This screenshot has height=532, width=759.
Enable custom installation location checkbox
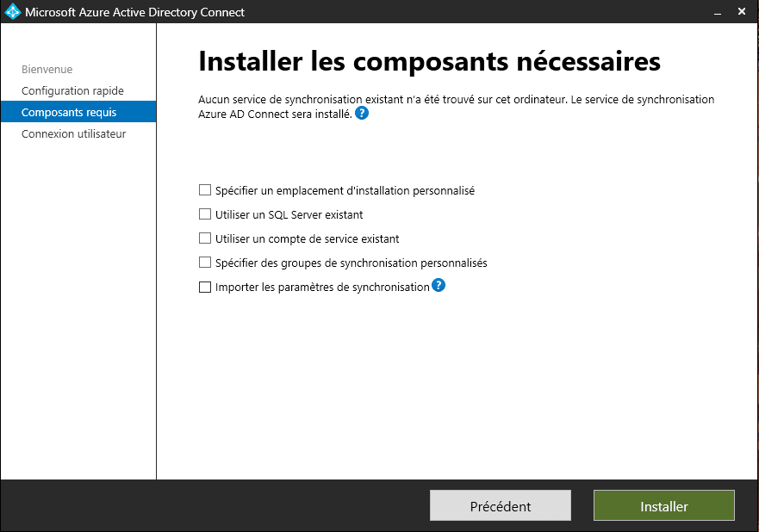point(205,190)
